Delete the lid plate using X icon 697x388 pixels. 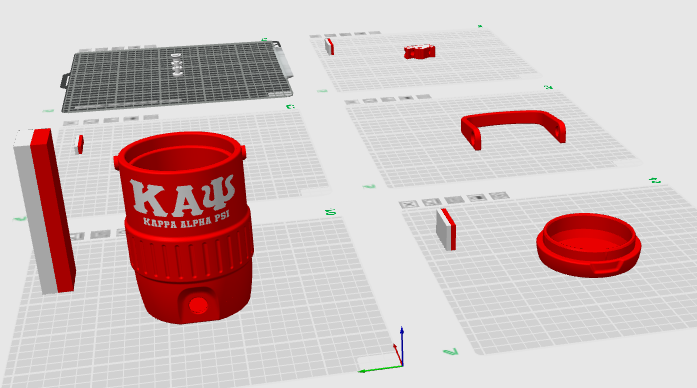coord(409,204)
